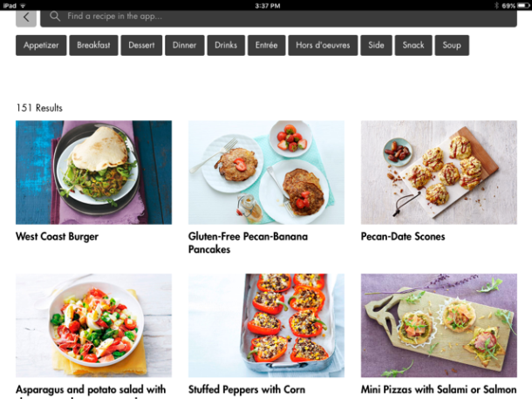This screenshot has height=399, width=532.
Task: Tap the back arrow button
Action: click(26, 17)
